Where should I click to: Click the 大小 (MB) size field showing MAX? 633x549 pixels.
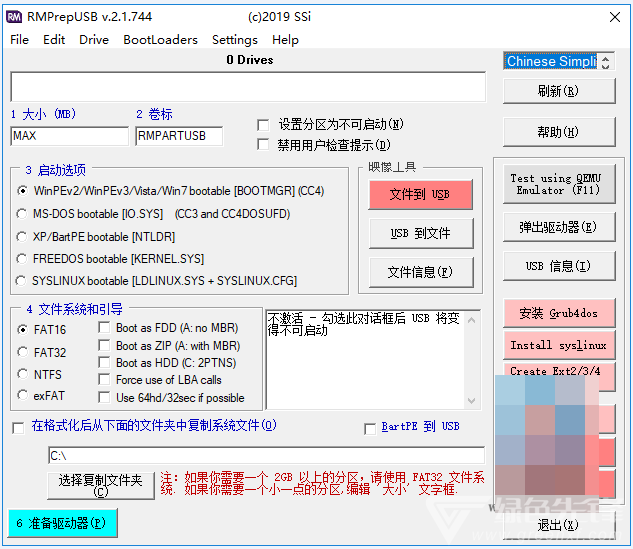[x=69, y=136]
